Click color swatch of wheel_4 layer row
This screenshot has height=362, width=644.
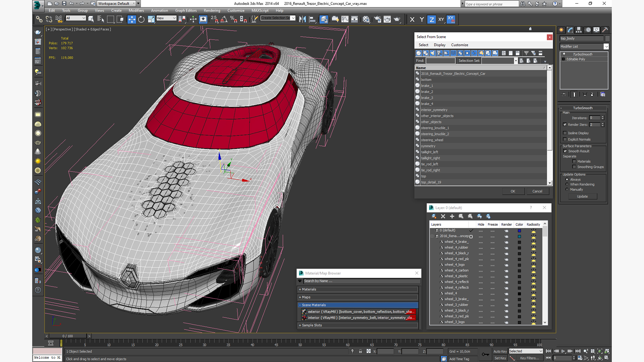point(519,294)
